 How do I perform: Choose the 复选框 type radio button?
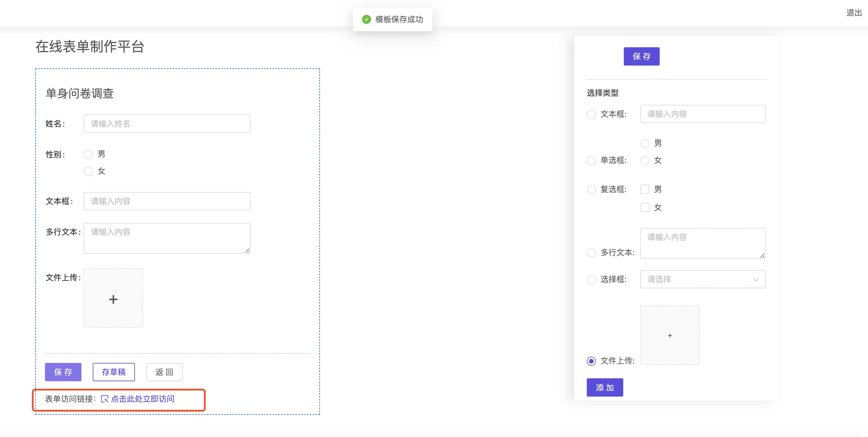click(x=591, y=190)
